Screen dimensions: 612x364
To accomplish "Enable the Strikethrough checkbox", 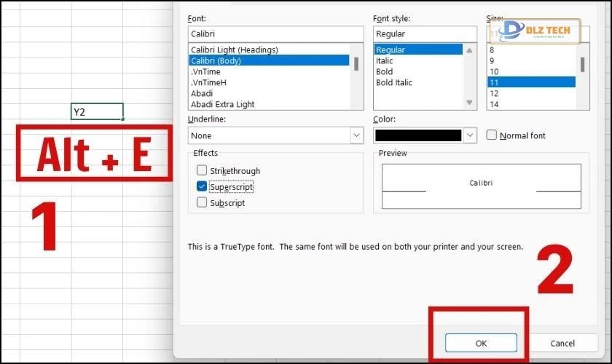I will point(202,171).
